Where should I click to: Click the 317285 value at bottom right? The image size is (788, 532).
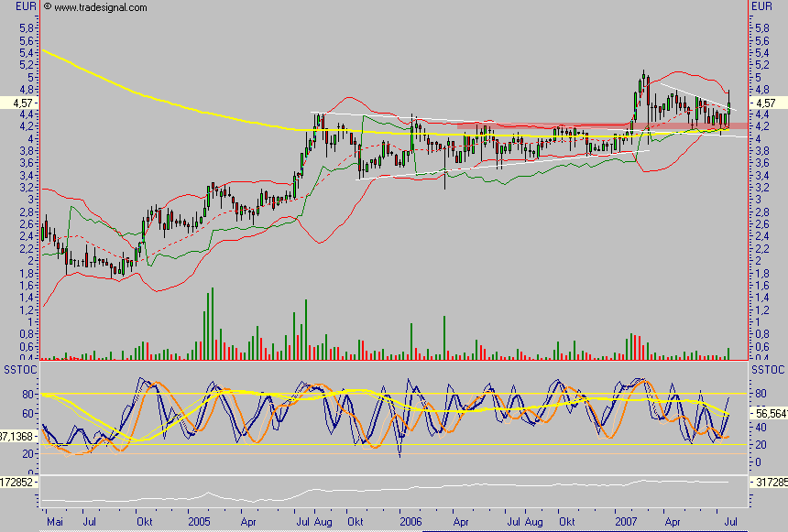point(769,482)
